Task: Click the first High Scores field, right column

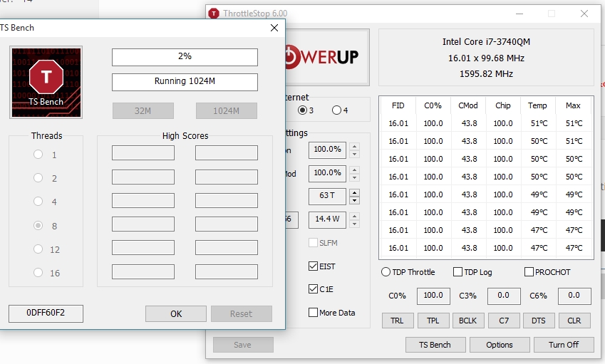Action: [227, 152]
